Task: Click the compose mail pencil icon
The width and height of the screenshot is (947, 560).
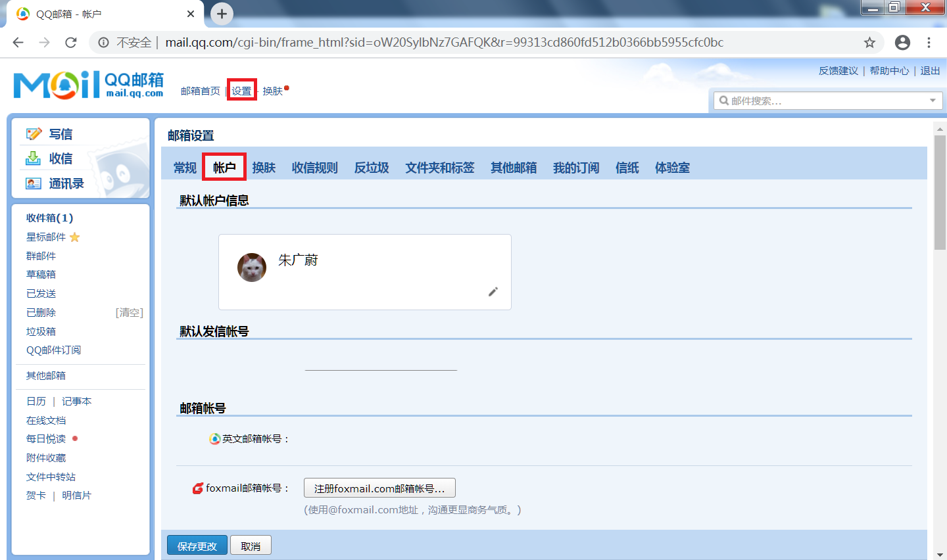Action: coord(34,134)
